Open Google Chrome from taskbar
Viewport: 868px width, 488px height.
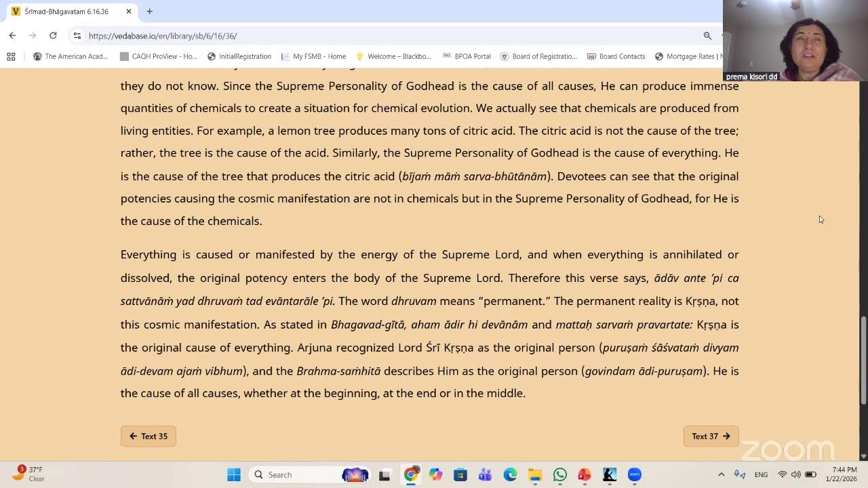pyautogui.click(x=410, y=474)
